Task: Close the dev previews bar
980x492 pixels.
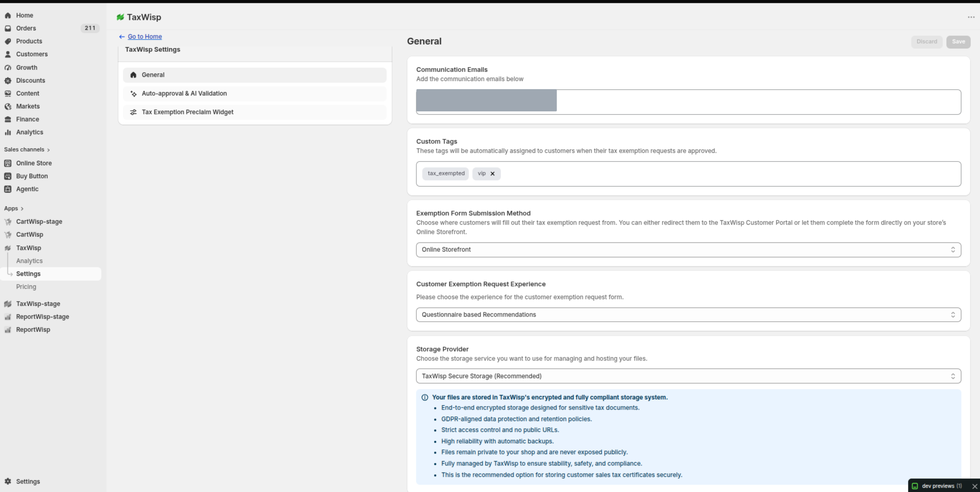Action: click(975, 486)
